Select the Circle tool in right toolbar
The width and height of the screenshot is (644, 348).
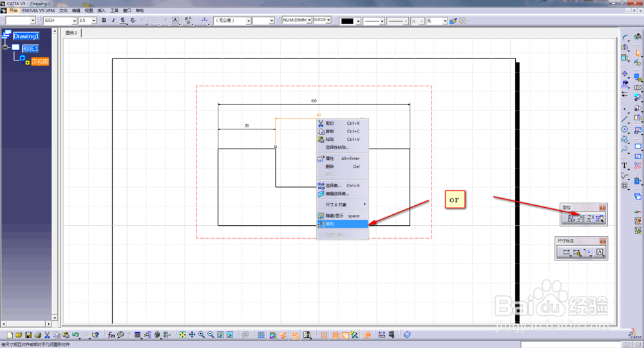[625, 129]
